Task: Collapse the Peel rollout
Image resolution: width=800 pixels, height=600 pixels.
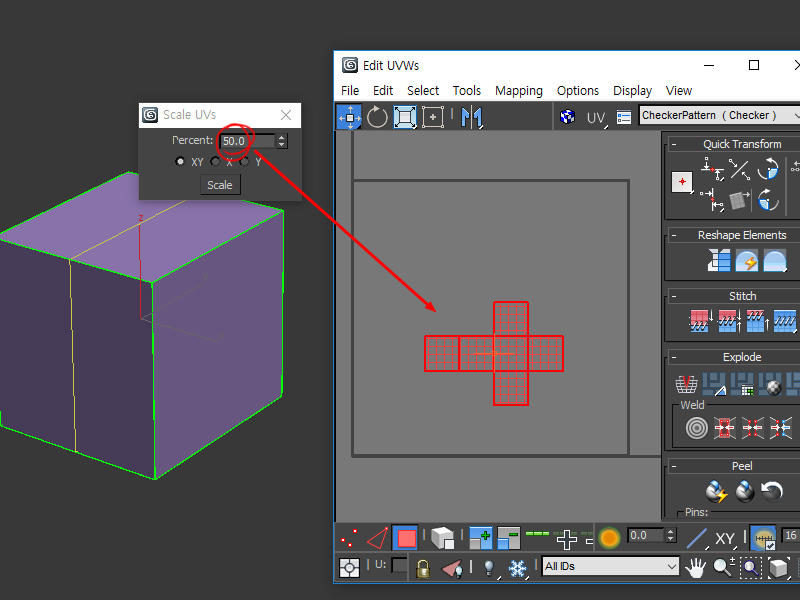Action: click(x=674, y=466)
